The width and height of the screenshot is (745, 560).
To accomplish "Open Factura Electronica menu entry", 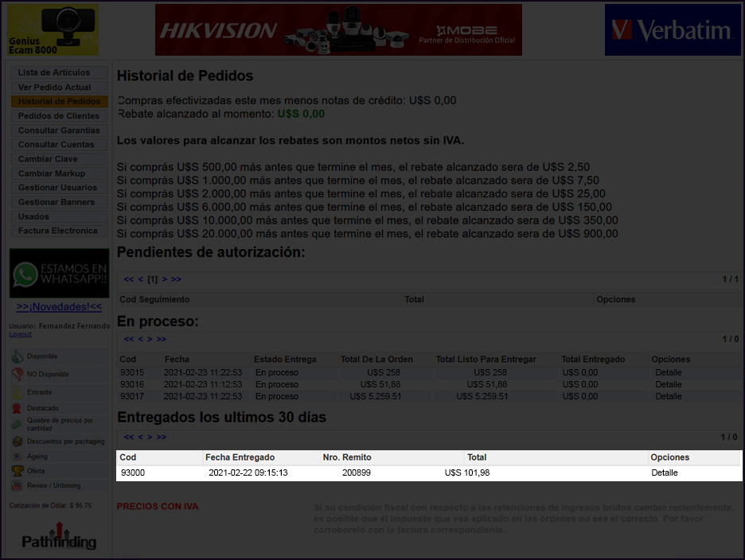I will click(x=59, y=231).
